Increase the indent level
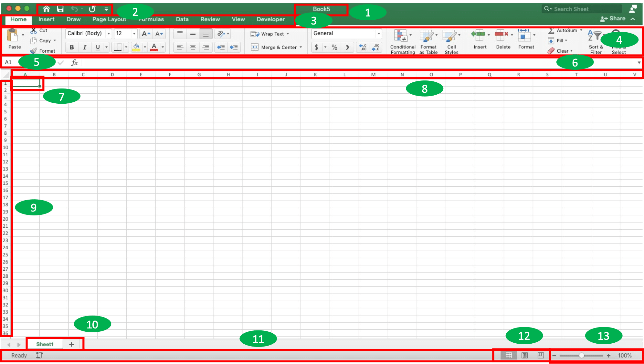Viewport: 644px width, 364px height. click(234, 47)
